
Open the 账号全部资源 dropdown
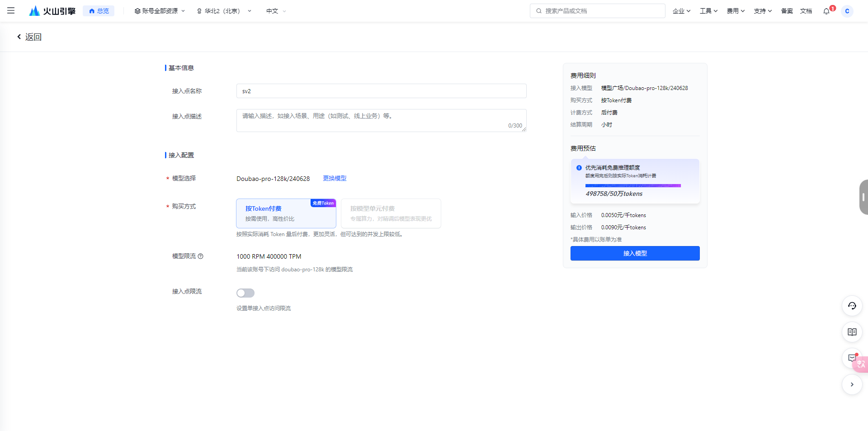(160, 11)
